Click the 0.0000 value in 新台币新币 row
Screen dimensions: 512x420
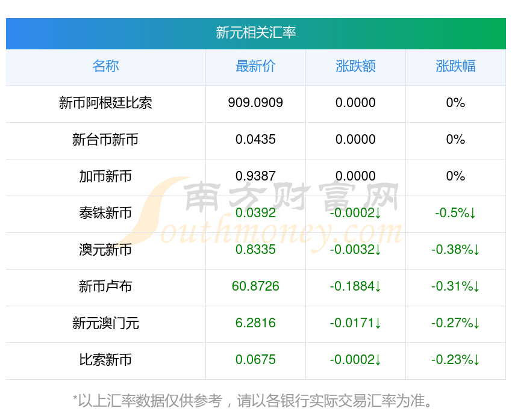355,140
